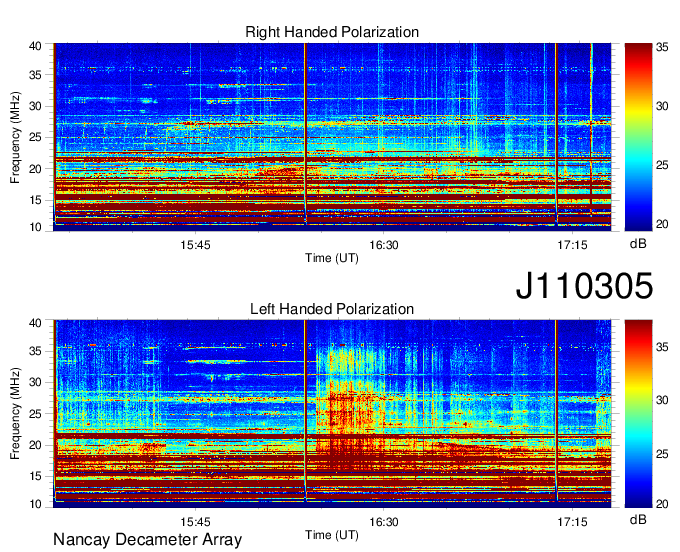Click the 30 value on Right Handed colorbar

point(662,106)
